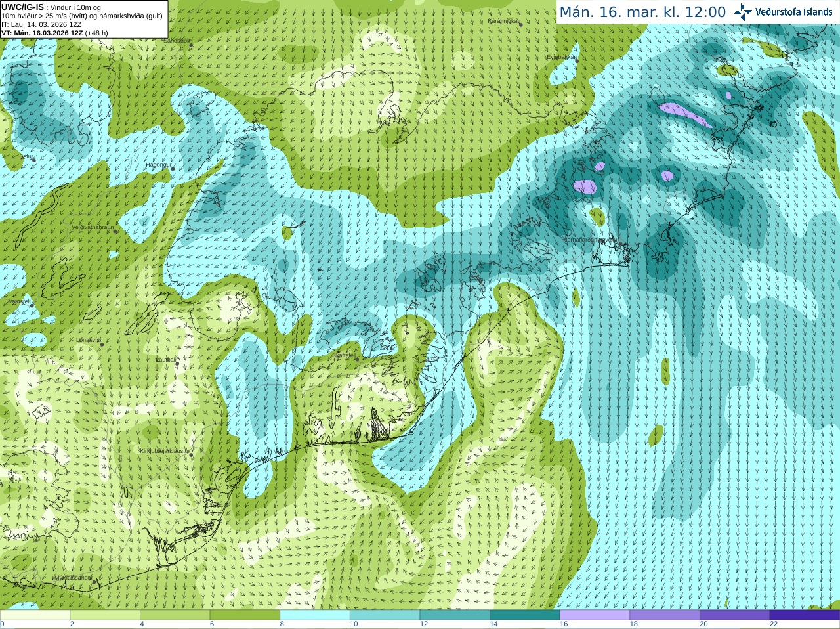
Task: Select the Vatnsfell station label
Action: [x=20, y=301]
